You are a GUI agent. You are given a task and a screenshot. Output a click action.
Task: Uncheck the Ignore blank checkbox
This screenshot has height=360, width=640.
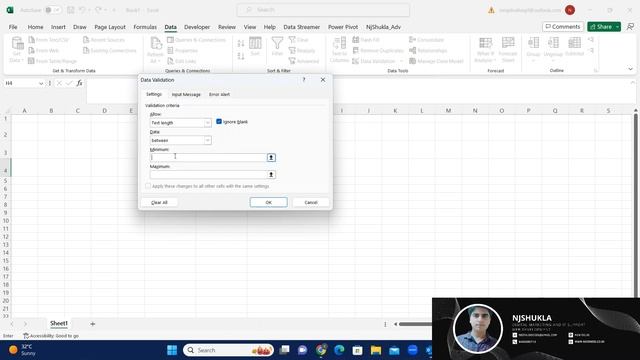click(219, 122)
